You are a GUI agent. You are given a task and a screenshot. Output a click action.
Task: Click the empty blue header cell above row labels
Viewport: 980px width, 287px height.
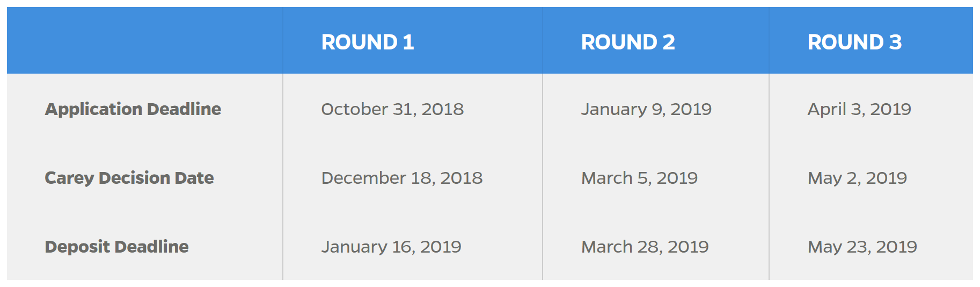tap(145, 41)
